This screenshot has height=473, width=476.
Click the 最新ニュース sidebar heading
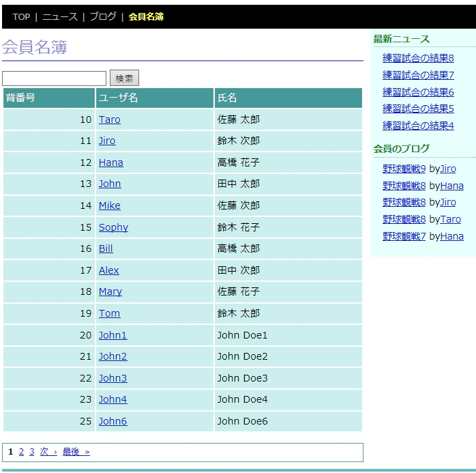[401, 39]
